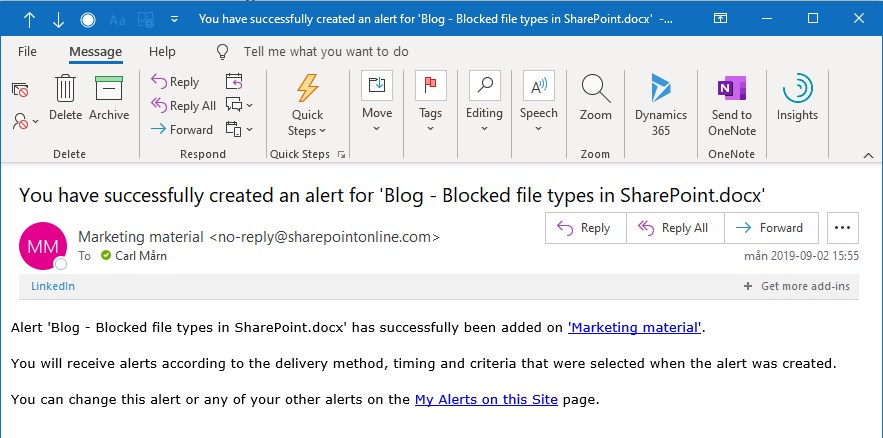Open Dynamics 365 add-in

(661, 105)
